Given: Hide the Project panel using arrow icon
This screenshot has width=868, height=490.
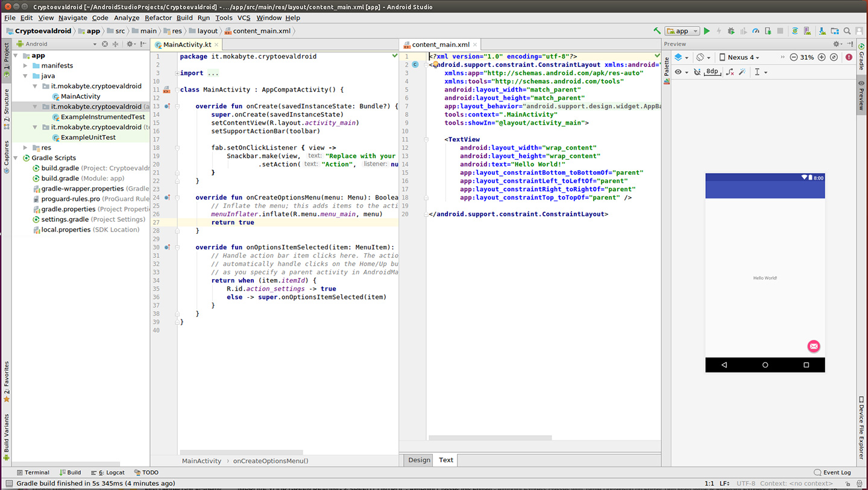Looking at the screenshot, I should click(143, 44).
